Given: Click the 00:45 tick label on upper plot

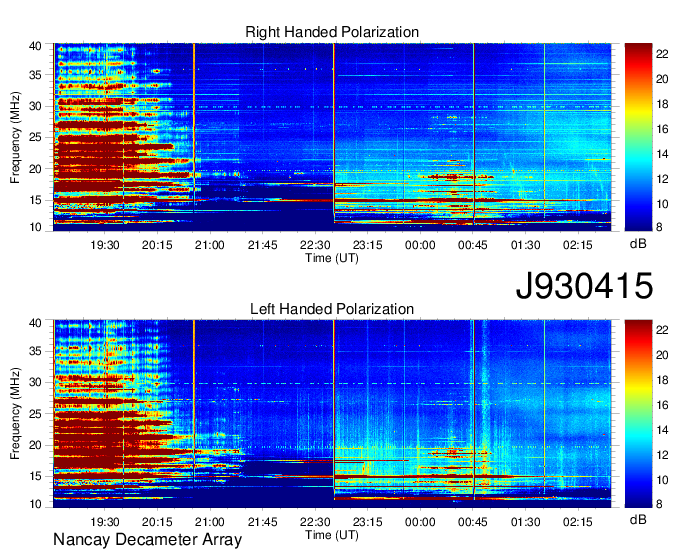Looking at the screenshot, I should point(473,245).
